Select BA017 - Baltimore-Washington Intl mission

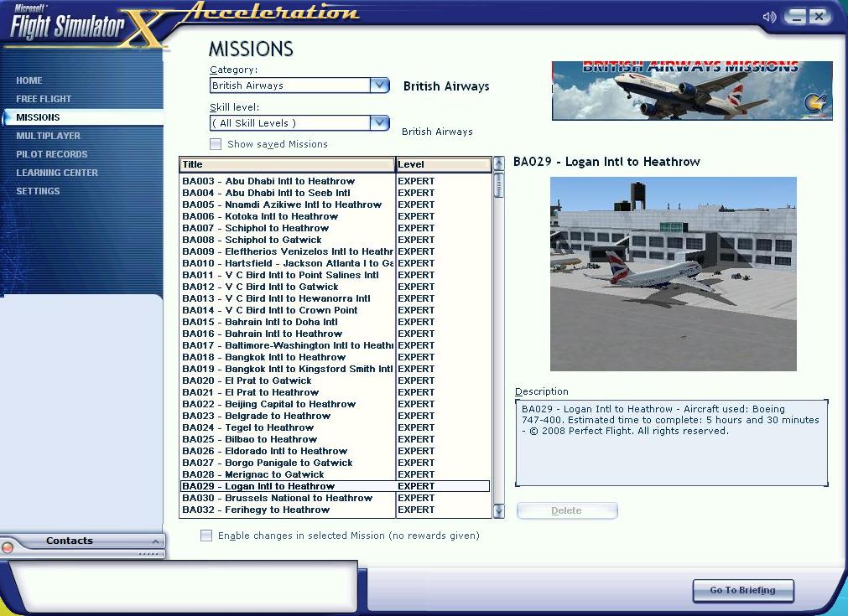[336, 346]
